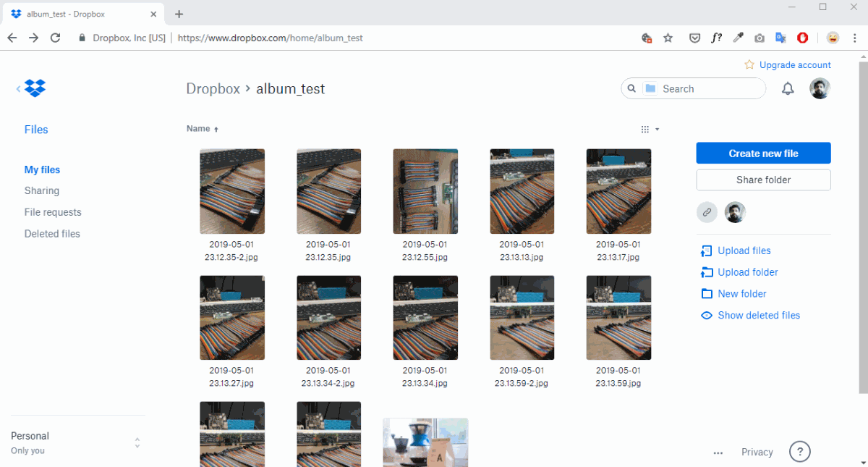Click the Upgrade account link
The height and width of the screenshot is (467, 868).
794,65
